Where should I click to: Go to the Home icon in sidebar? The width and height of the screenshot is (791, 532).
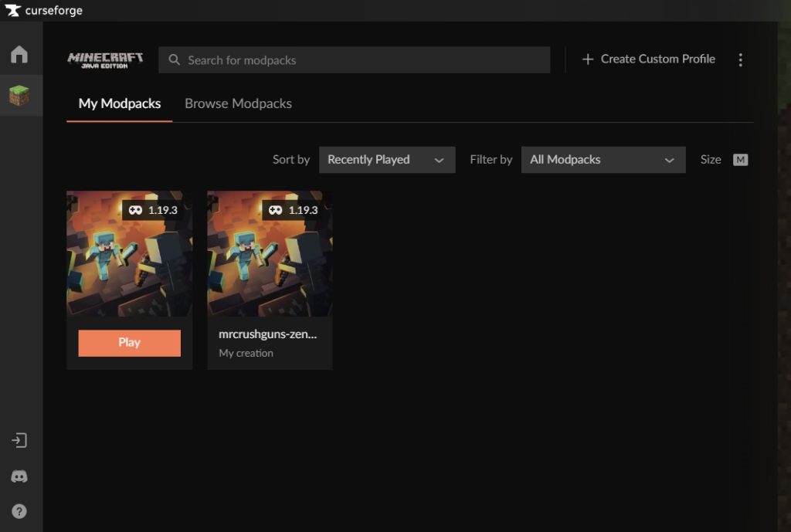(x=19, y=54)
